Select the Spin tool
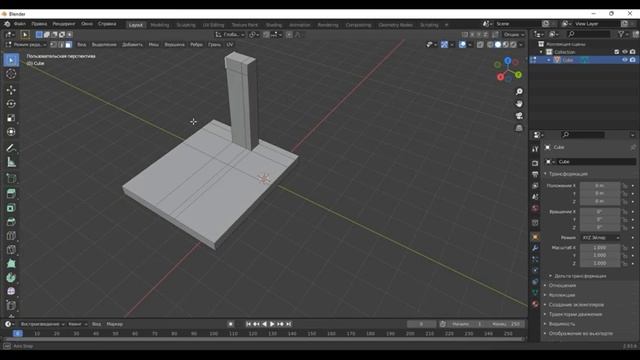640x360 pixels. click(x=11, y=278)
